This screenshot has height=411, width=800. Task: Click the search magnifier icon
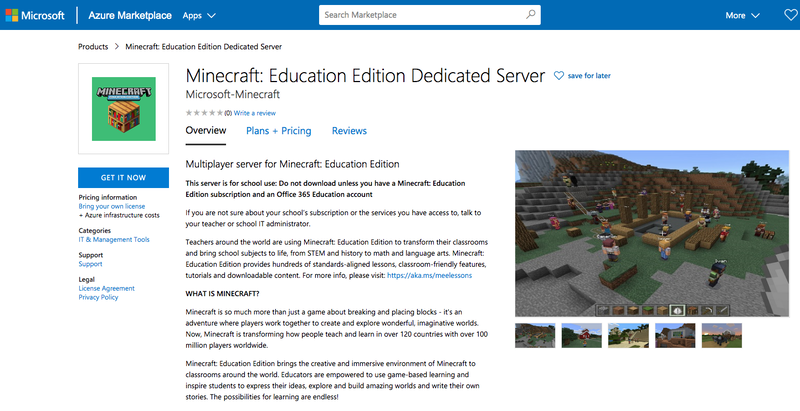pyautogui.click(x=531, y=14)
